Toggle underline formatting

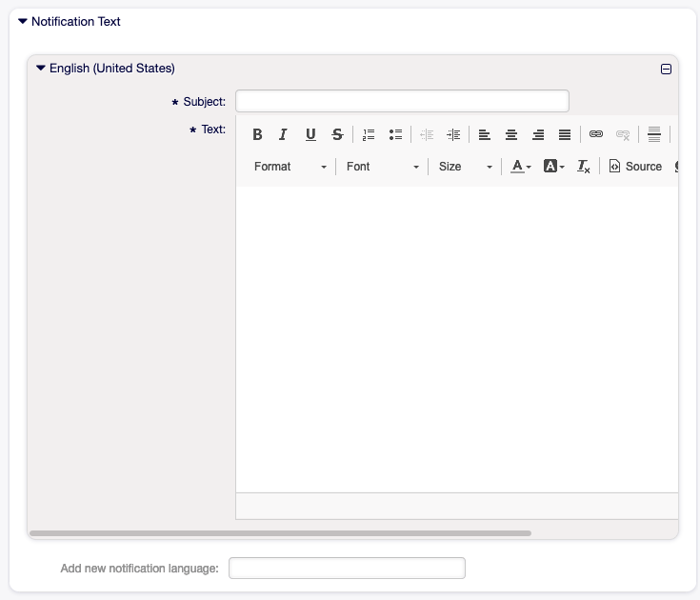tap(310, 135)
